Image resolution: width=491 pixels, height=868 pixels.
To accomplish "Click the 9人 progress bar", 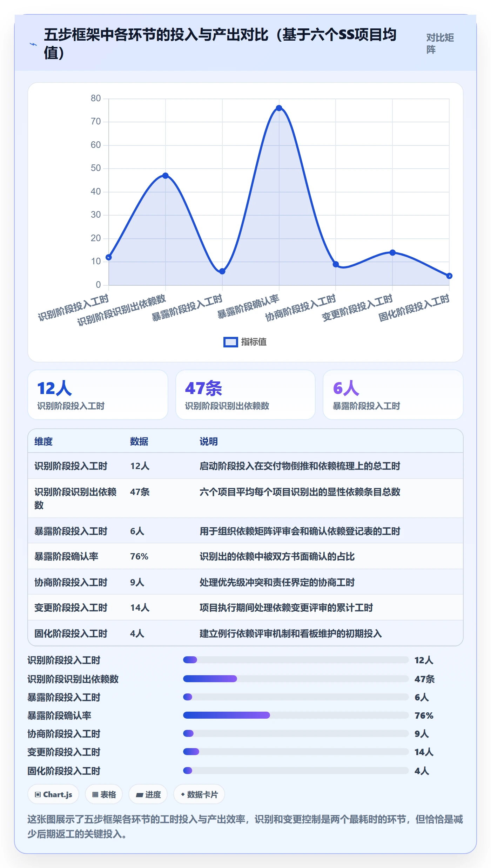I will click(x=296, y=733).
